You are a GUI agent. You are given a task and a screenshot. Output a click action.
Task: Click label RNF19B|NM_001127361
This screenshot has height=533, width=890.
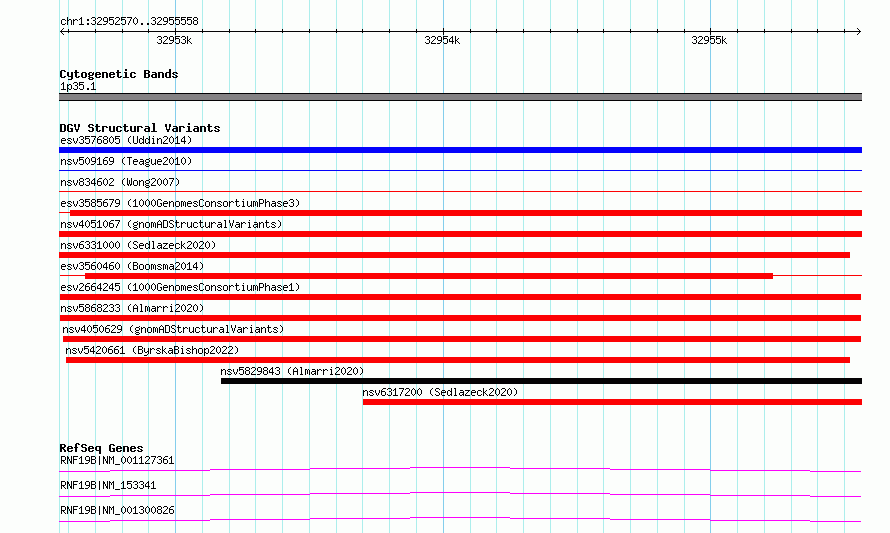(x=117, y=460)
